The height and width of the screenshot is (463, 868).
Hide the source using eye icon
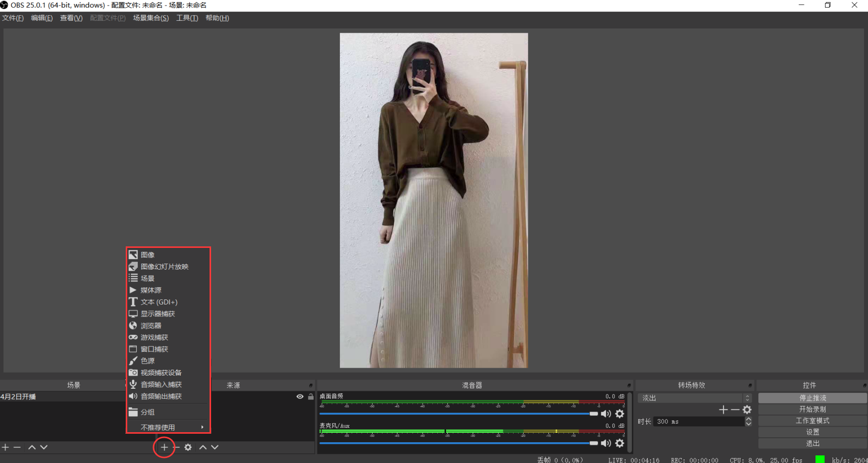(300, 397)
